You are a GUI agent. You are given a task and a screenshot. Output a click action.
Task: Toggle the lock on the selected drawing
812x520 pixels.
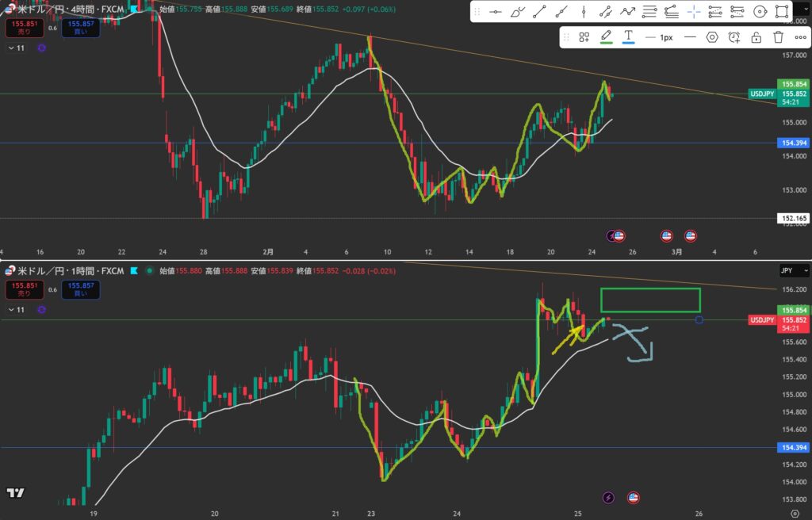coord(756,37)
